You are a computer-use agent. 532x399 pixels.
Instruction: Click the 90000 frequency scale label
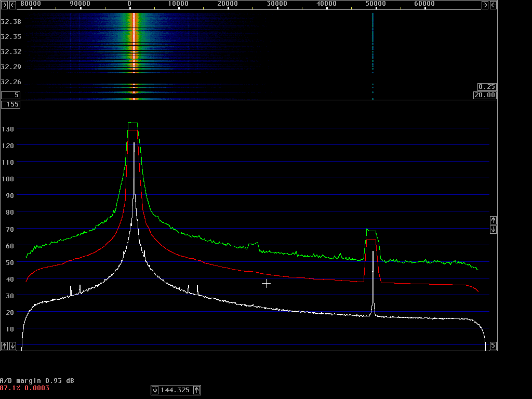[x=80, y=4]
